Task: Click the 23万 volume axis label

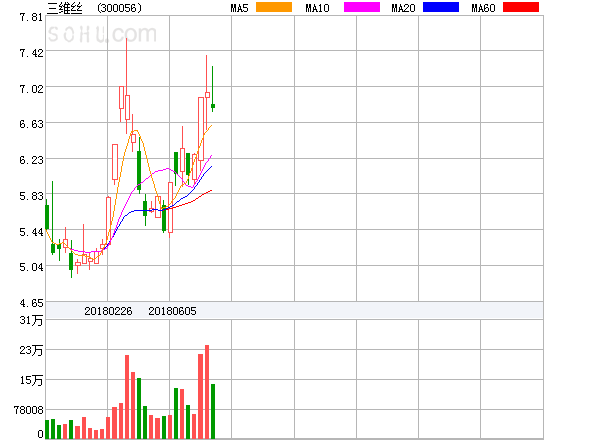Action: 31,350
